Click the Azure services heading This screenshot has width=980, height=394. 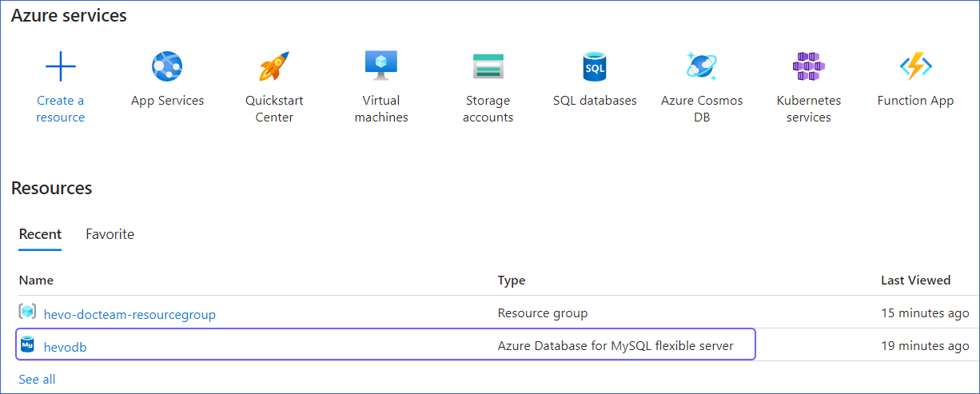pos(69,15)
